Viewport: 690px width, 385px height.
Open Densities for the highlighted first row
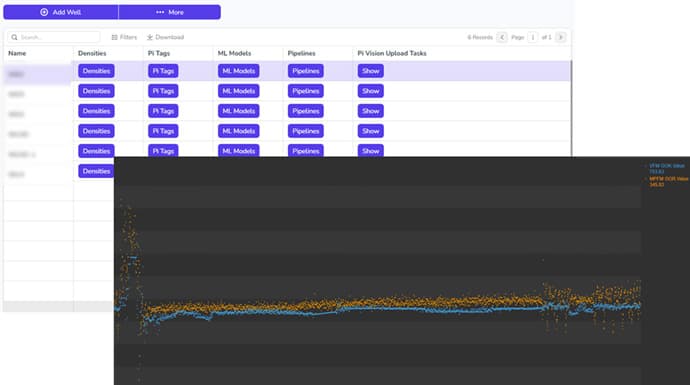[x=96, y=71]
